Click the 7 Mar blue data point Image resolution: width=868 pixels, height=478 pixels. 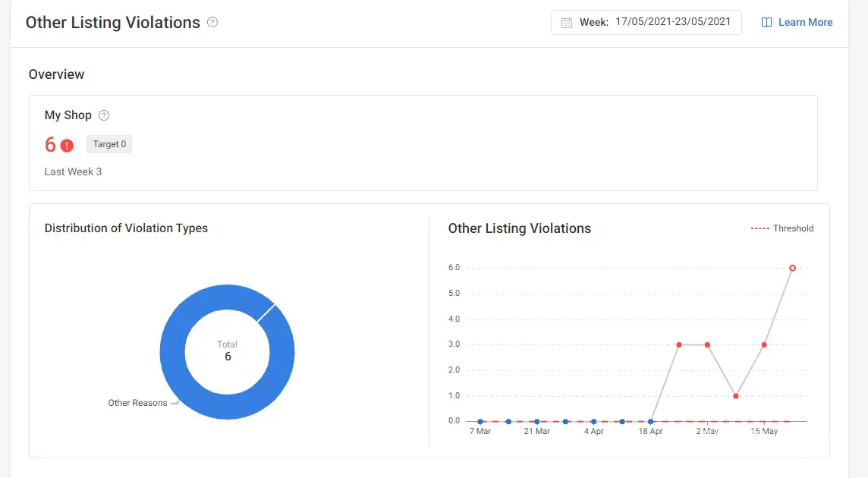pos(480,421)
